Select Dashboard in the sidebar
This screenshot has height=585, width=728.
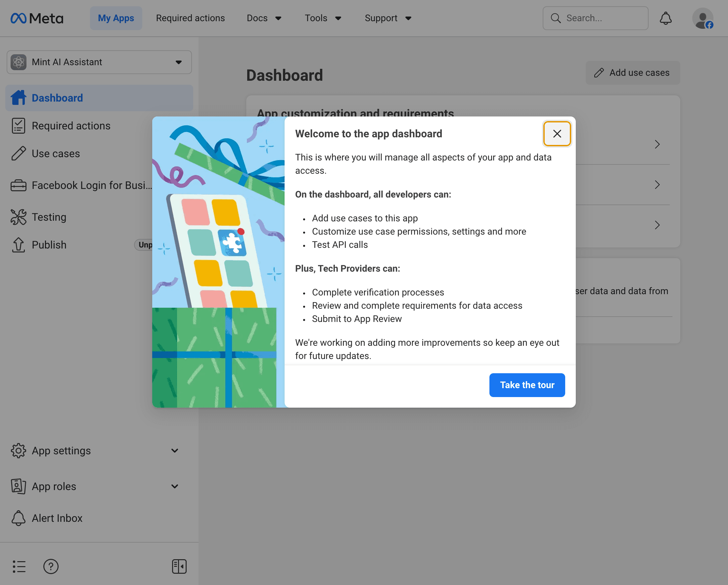[99, 98]
